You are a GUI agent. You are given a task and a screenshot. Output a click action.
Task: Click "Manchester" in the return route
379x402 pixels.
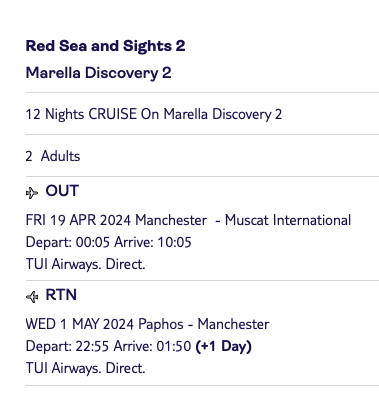click(233, 324)
